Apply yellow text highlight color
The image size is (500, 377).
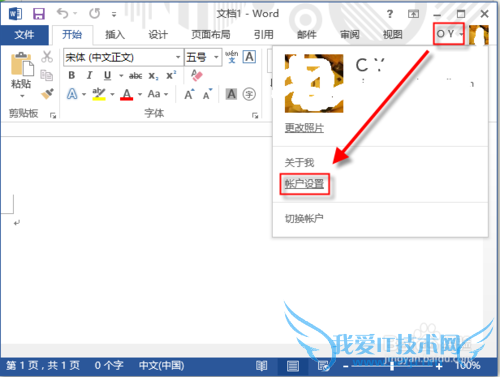point(99,94)
